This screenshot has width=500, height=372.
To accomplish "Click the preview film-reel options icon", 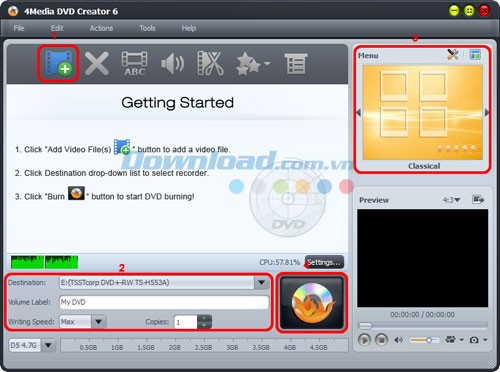I will [451, 340].
